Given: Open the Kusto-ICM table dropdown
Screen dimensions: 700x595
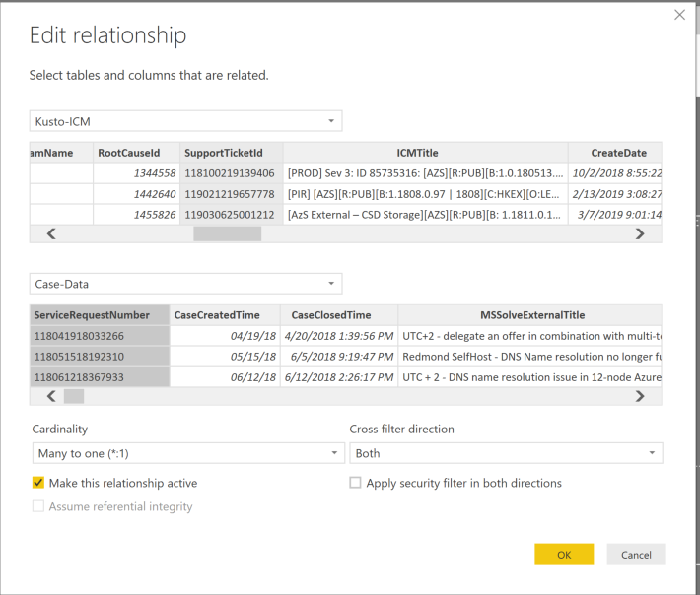Looking at the screenshot, I should click(x=185, y=121).
